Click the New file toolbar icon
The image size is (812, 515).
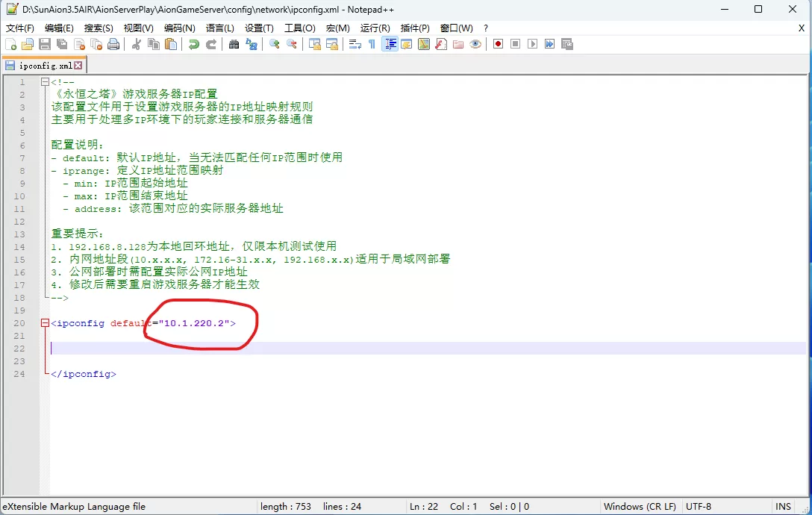pyautogui.click(x=11, y=45)
